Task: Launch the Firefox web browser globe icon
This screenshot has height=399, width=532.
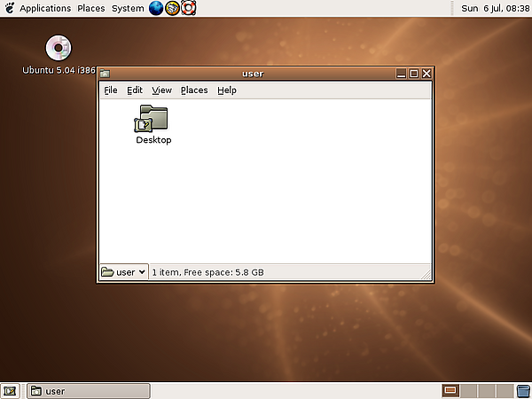Action: click(x=157, y=8)
